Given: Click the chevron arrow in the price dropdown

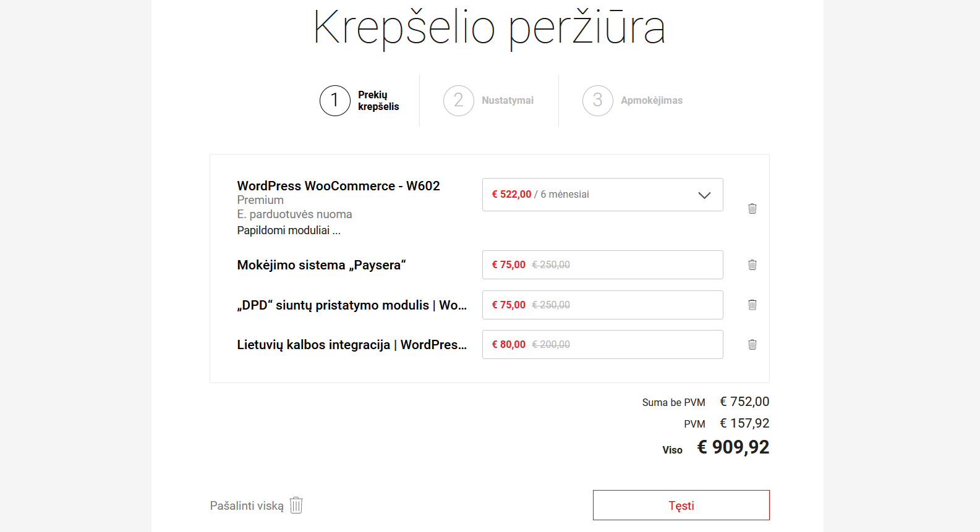Looking at the screenshot, I should [704, 195].
